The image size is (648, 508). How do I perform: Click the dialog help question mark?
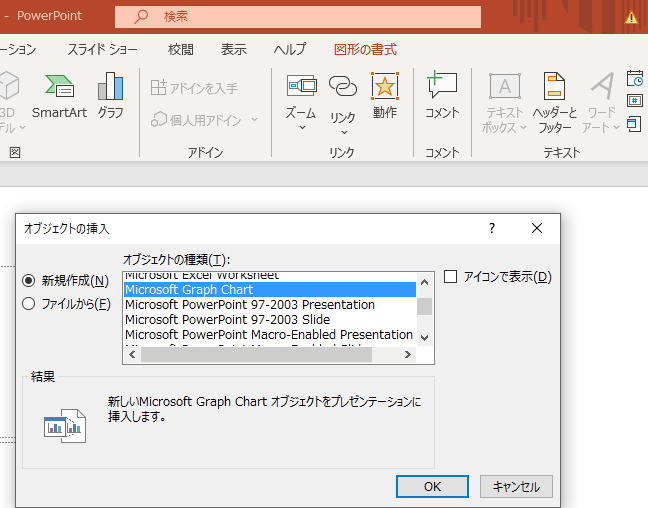[492, 228]
